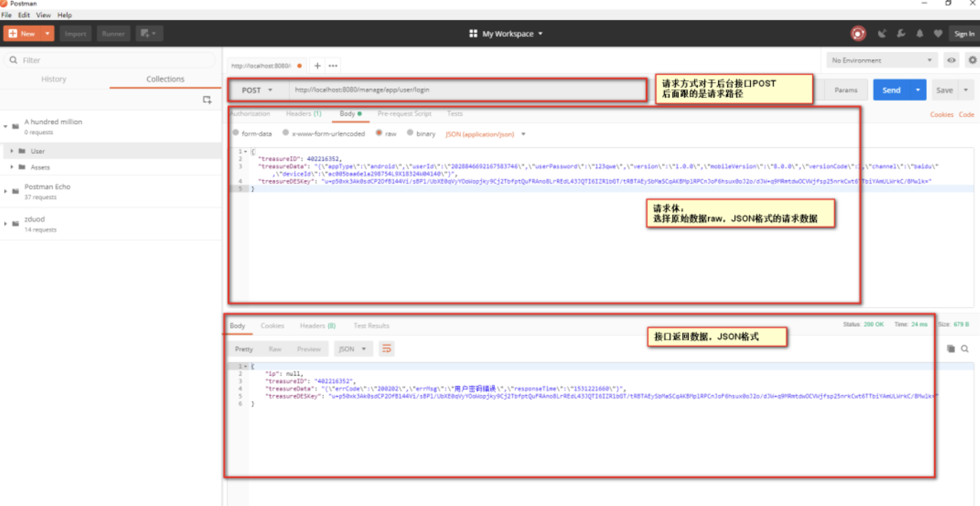980x506 pixels.
Task: Open the interceptor satellite icon
Action: (x=882, y=33)
